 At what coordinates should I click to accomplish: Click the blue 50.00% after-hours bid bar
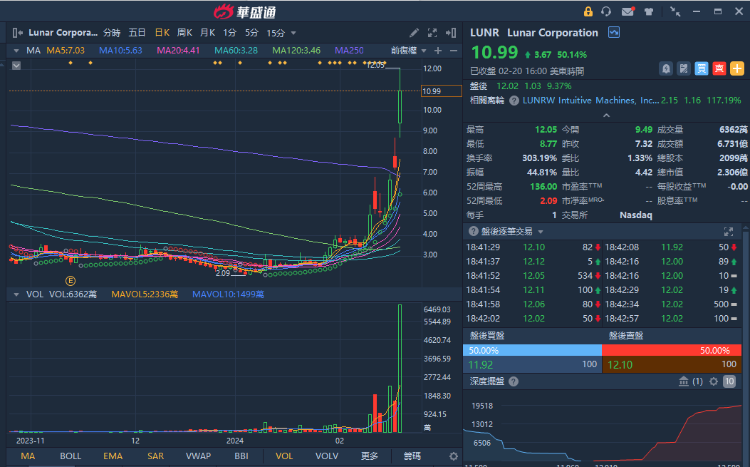[532, 350]
